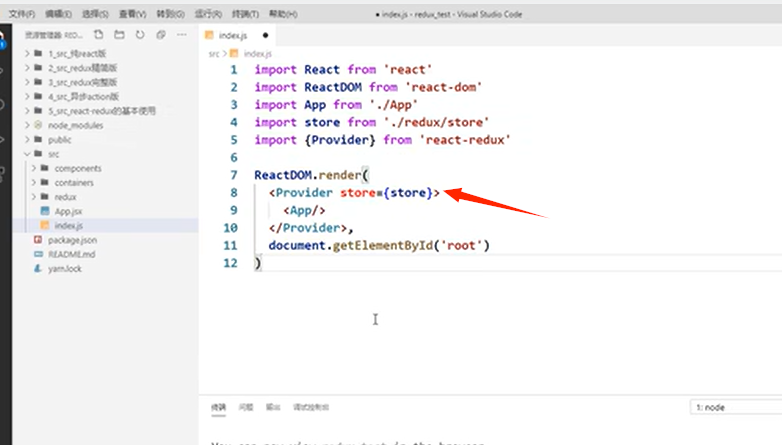Expand the containers folder
This screenshot has width=782, height=445.
click(x=34, y=183)
